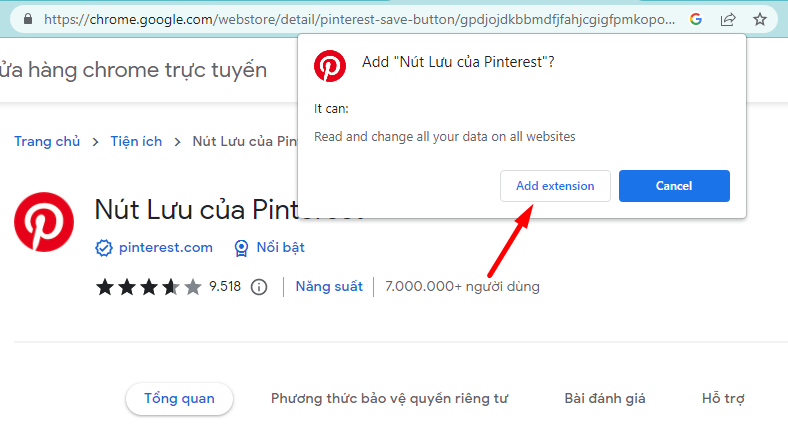
Task: Cancel the add extension dialog
Action: 674,186
